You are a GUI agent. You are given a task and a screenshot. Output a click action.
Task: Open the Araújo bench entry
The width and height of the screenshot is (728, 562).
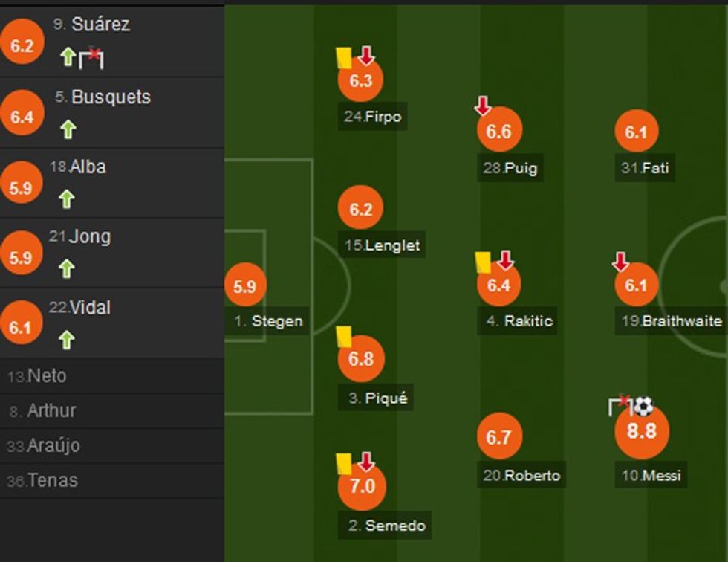click(x=53, y=445)
